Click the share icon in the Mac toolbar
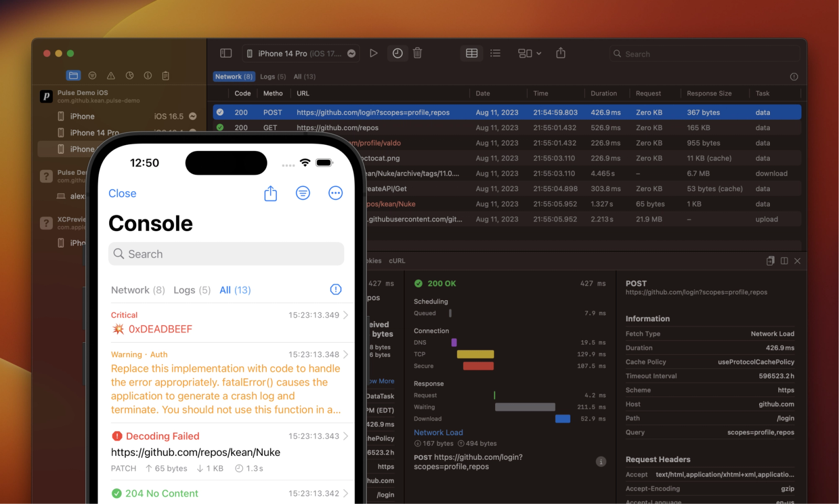Viewport: 839px width, 504px height. pos(561,53)
